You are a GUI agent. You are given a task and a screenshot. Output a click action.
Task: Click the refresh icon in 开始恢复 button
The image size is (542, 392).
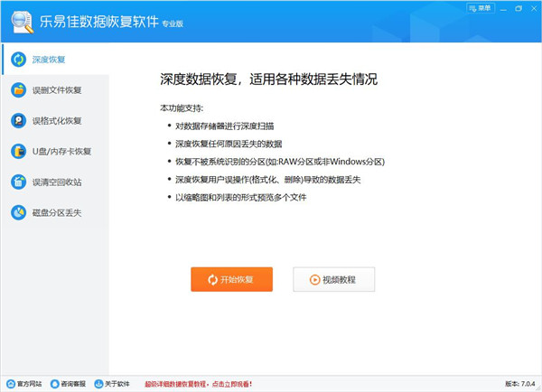tap(213, 279)
